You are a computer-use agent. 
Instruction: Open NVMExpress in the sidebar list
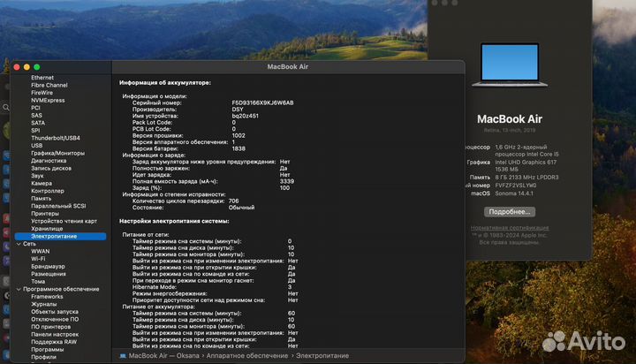(49, 100)
